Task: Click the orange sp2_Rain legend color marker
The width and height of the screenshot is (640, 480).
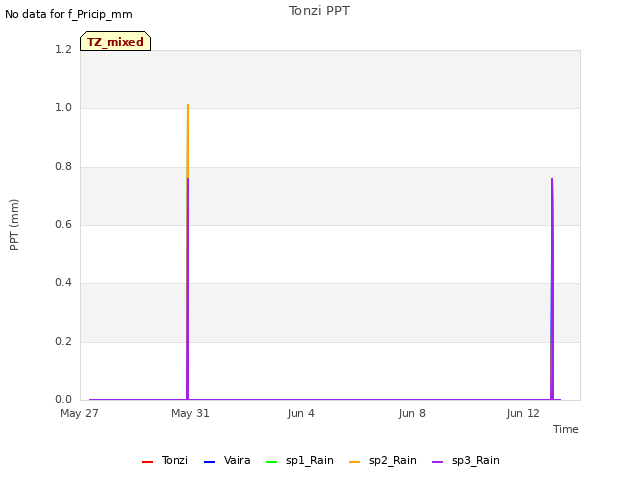Action: pos(355,462)
